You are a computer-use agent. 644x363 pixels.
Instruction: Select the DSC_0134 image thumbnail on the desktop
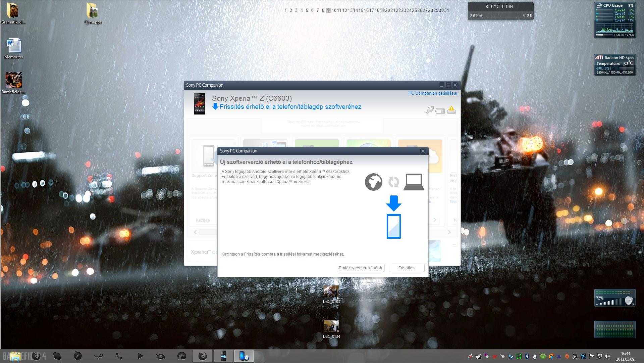pyautogui.click(x=331, y=329)
